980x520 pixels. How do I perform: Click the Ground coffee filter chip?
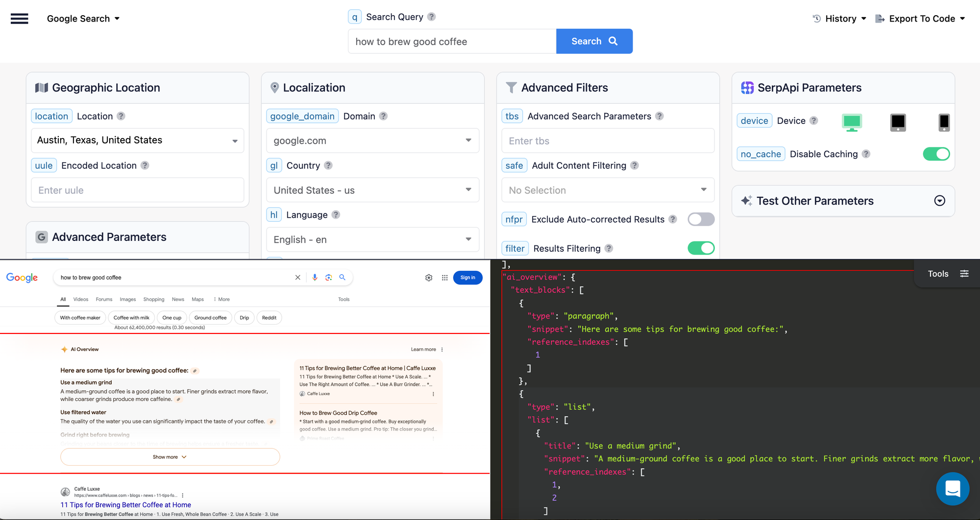[x=211, y=318]
